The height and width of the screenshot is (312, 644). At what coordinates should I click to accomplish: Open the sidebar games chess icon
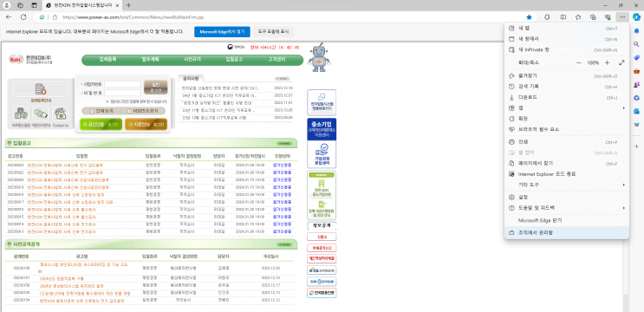click(636, 84)
